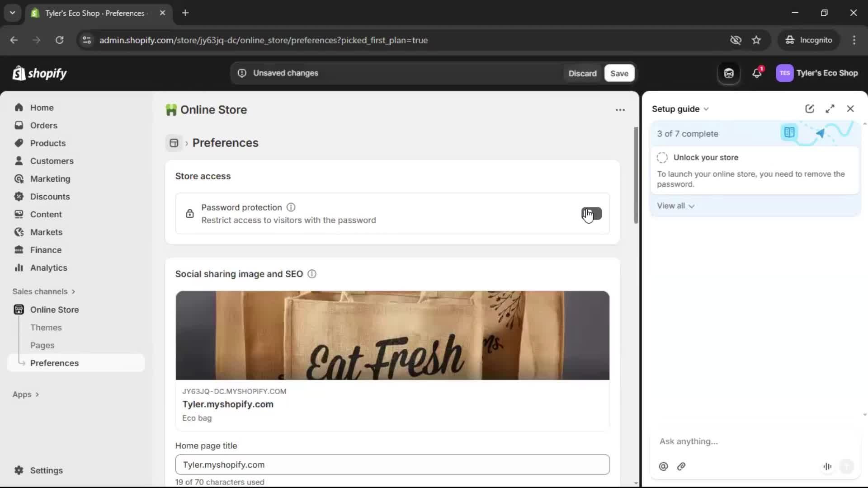Save the unsaved changes
This screenshot has height=488, width=868.
point(618,73)
